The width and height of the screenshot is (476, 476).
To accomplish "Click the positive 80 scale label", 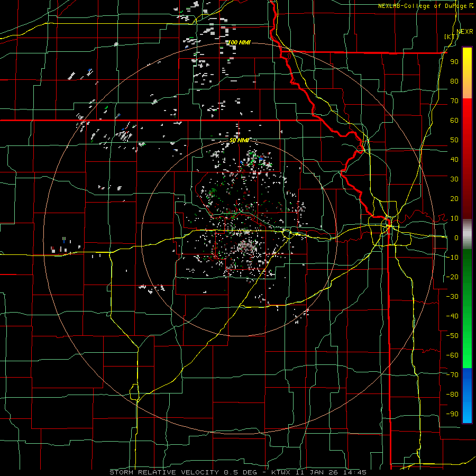I will tap(454, 81).
